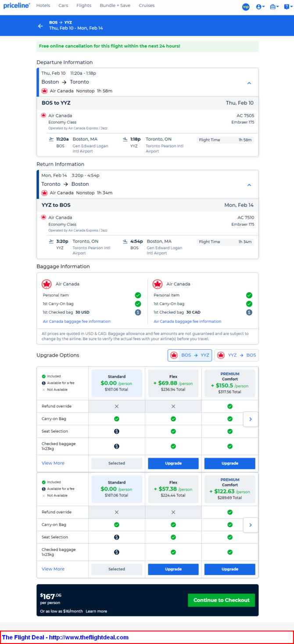Viewport: 294px width, 644px height.
Task: Click Air Canada logo in return summary
Action: point(44,193)
